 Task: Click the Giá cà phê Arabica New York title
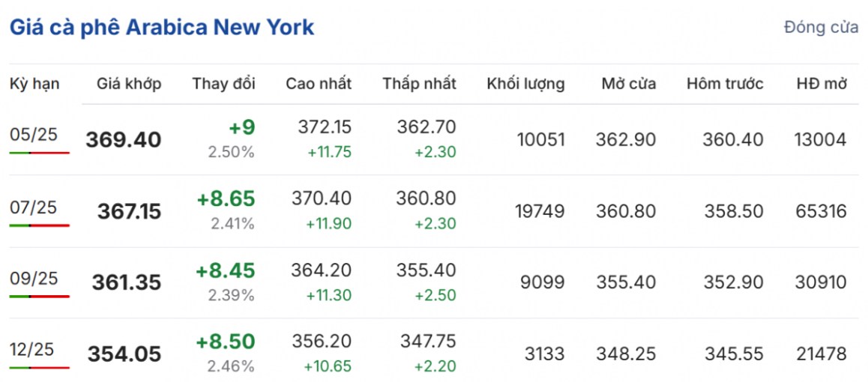pos(161,28)
